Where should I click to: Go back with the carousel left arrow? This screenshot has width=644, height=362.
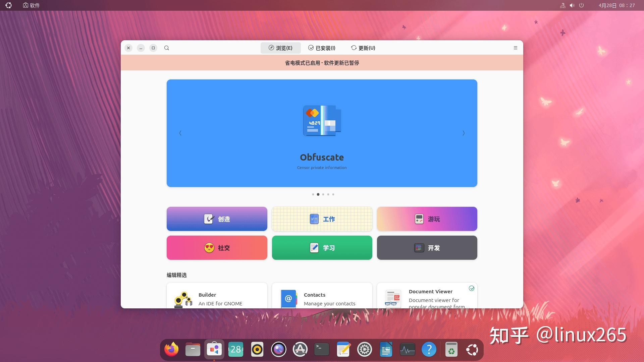(180, 133)
